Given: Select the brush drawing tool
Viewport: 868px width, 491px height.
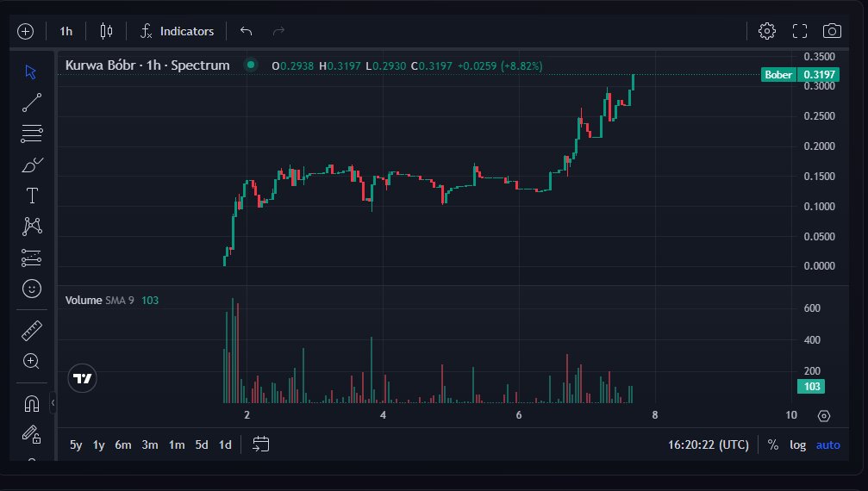Looking at the screenshot, I should [x=32, y=165].
